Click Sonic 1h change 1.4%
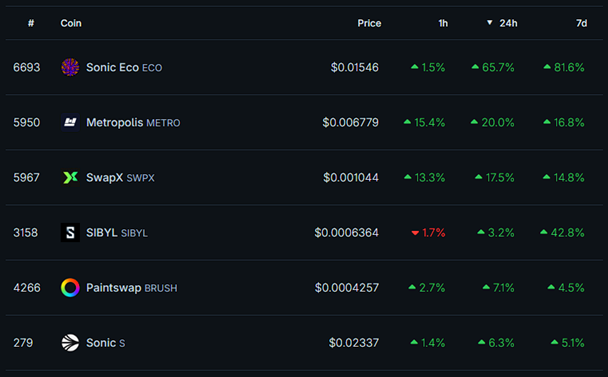 (428, 343)
